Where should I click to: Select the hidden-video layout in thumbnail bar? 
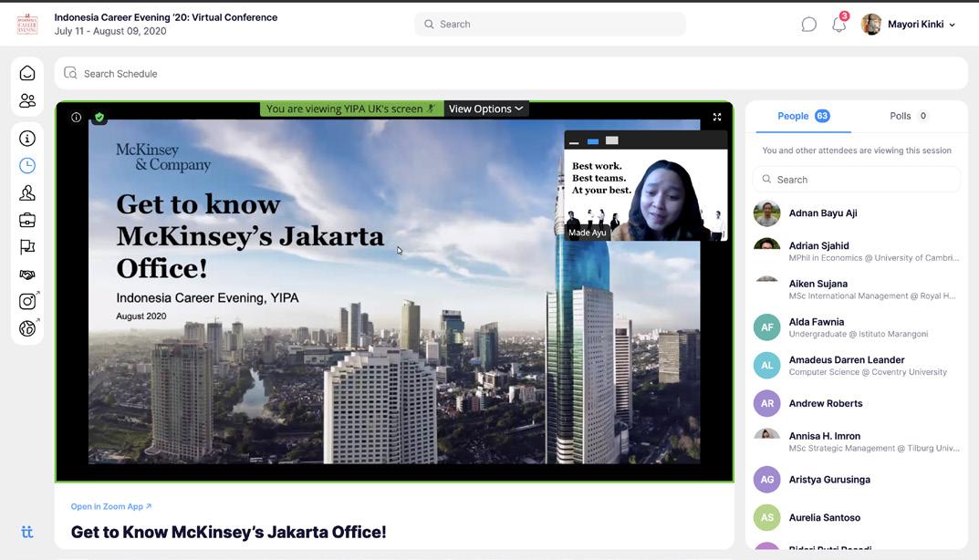(574, 141)
